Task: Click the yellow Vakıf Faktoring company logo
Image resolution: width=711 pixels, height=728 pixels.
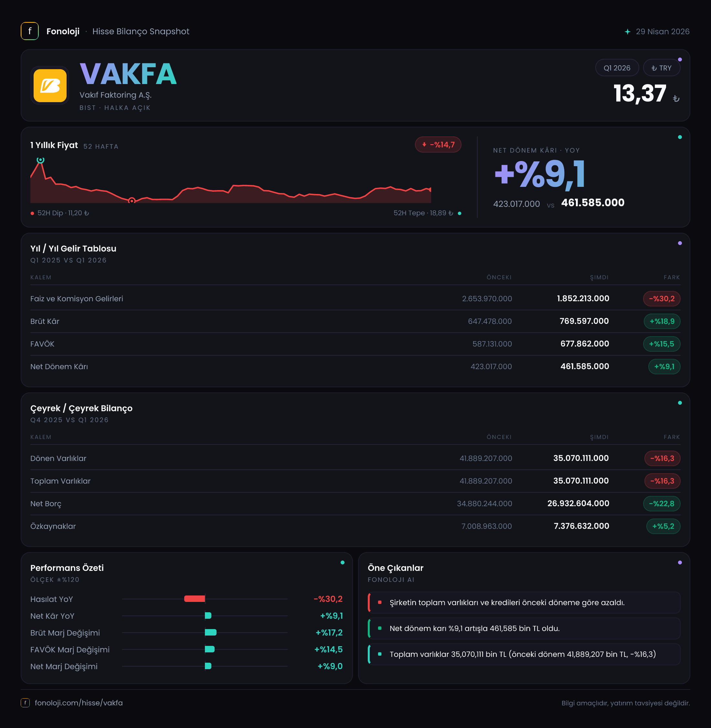Action: [50, 86]
